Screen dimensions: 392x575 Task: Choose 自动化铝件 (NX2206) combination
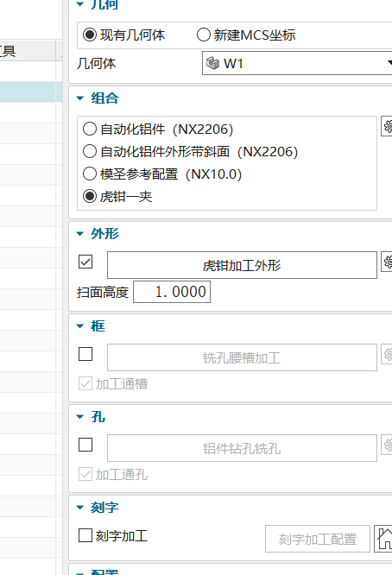[x=90, y=130]
